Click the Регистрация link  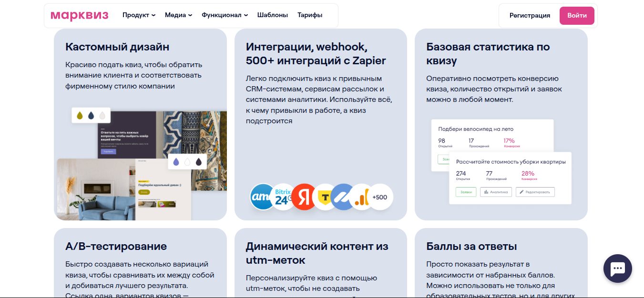530,15
